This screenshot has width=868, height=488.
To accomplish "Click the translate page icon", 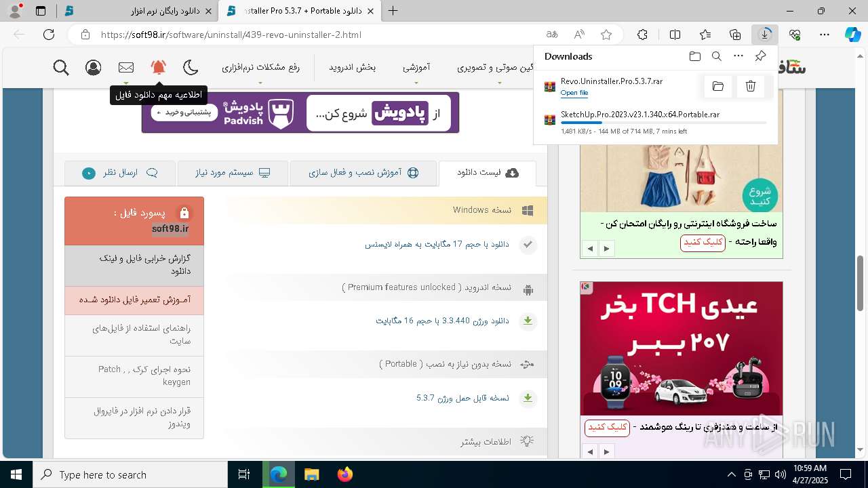I will tap(552, 35).
